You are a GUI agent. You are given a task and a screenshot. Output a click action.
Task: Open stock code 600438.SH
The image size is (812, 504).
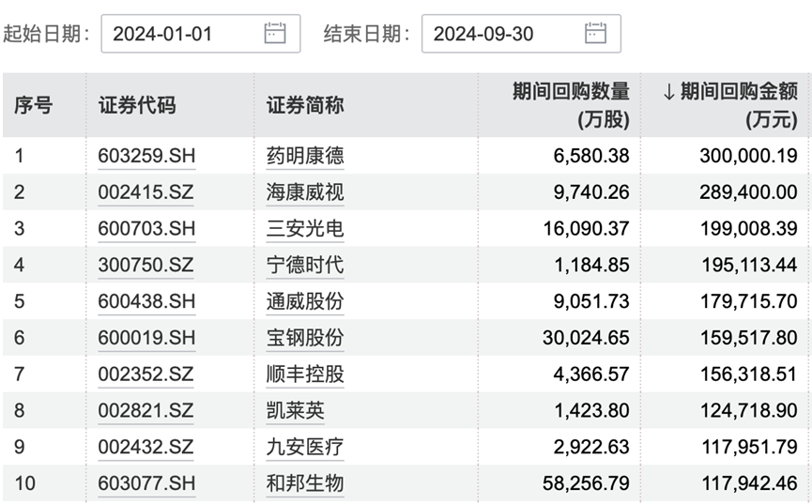coord(146,301)
